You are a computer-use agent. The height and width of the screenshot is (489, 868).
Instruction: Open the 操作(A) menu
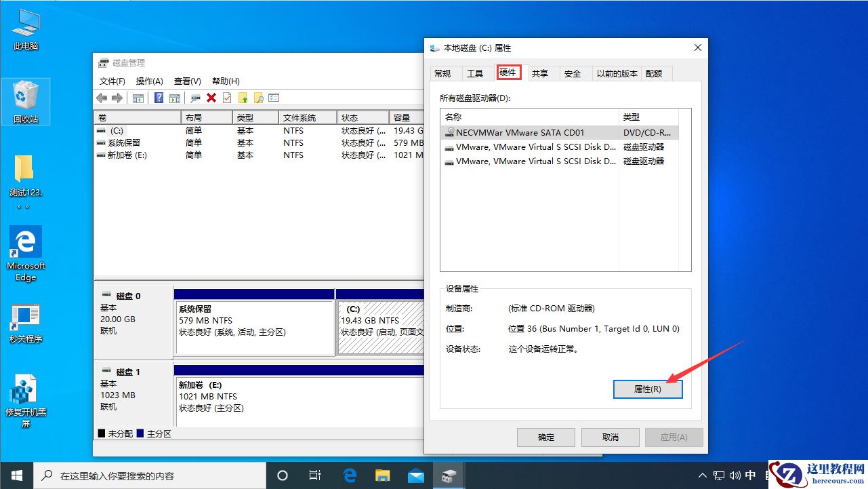pos(149,81)
